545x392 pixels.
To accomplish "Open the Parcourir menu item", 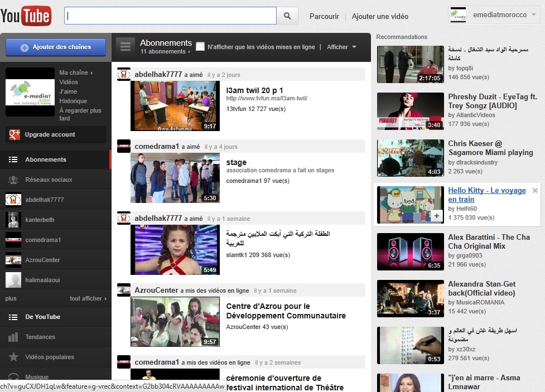I will pyautogui.click(x=324, y=17).
